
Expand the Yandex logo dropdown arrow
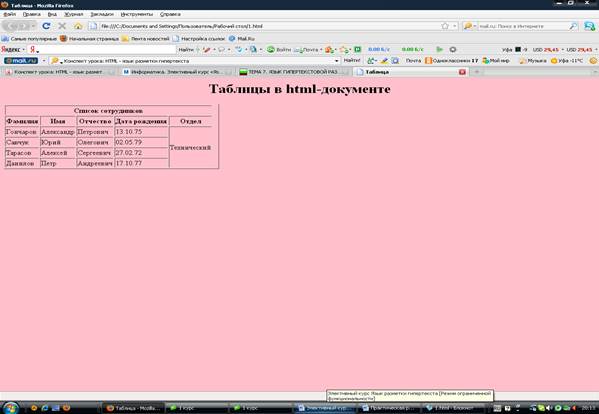click(x=23, y=50)
